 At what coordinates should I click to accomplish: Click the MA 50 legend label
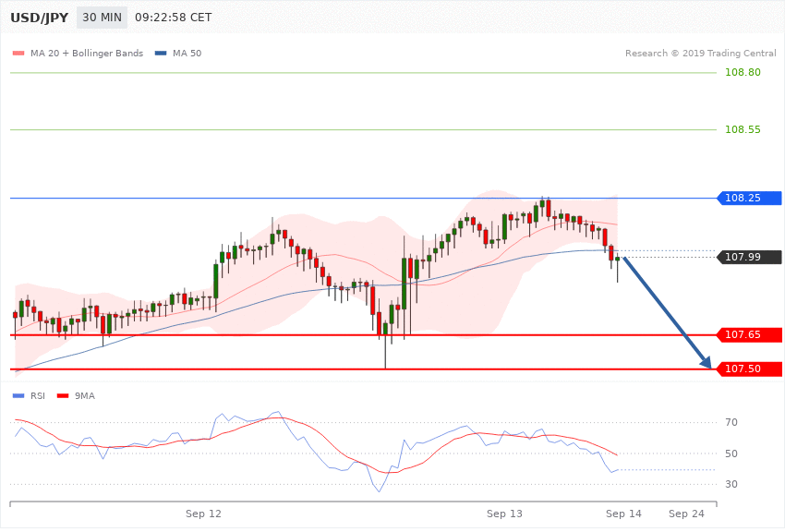[187, 53]
